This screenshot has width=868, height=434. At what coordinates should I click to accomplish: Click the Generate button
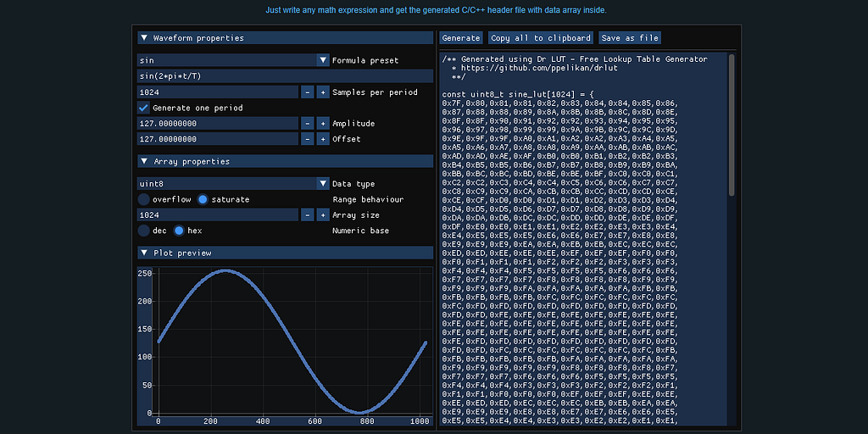click(x=461, y=37)
